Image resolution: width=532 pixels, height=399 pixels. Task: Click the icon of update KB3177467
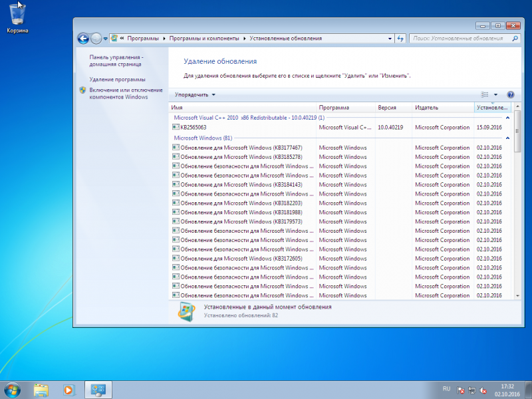[176, 147]
